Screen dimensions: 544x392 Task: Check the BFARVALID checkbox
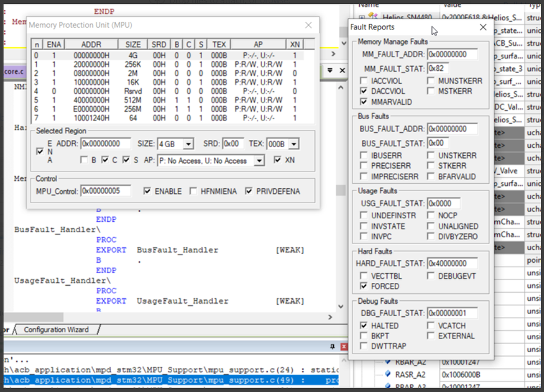pyautogui.click(x=431, y=177)
